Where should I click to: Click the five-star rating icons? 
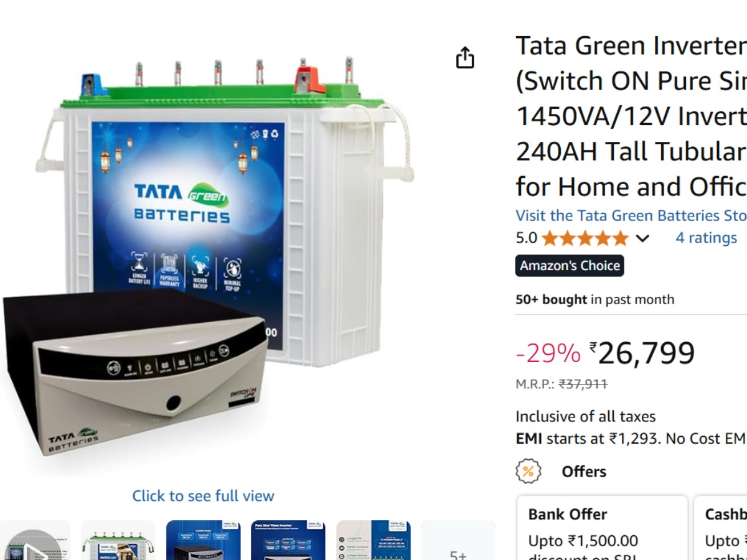tap(585, 238)
